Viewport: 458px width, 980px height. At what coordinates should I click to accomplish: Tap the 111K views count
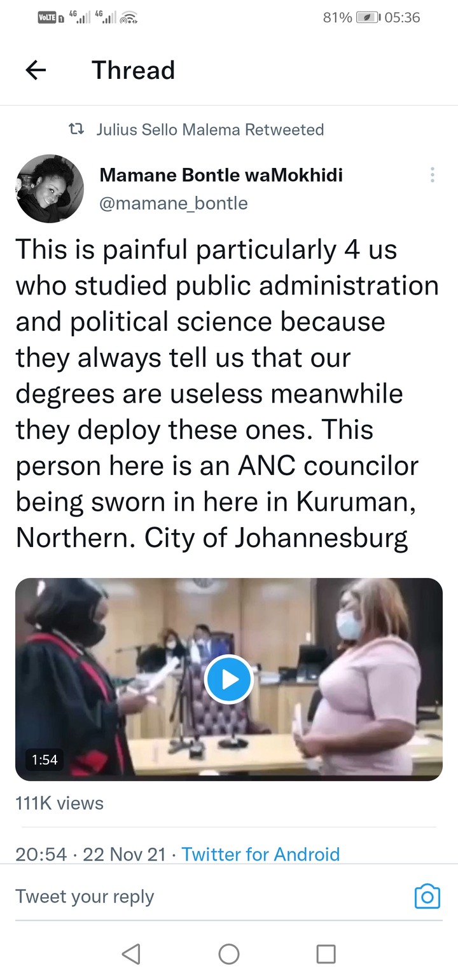pos(60,803)
